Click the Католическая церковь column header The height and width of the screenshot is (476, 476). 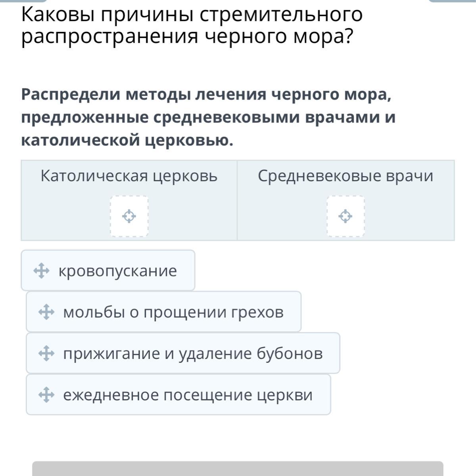pos(129,176)
